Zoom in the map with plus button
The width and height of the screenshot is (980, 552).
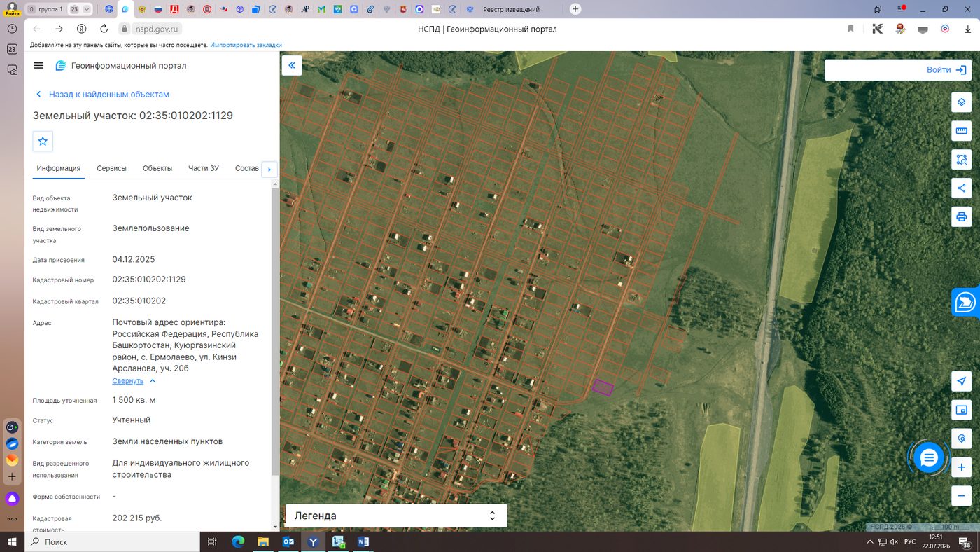click(x=961, y=467)
